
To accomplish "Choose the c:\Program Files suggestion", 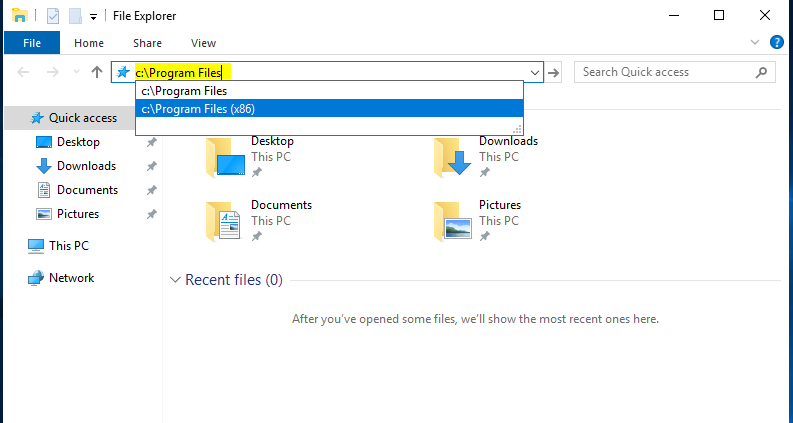I will point(329,91).
